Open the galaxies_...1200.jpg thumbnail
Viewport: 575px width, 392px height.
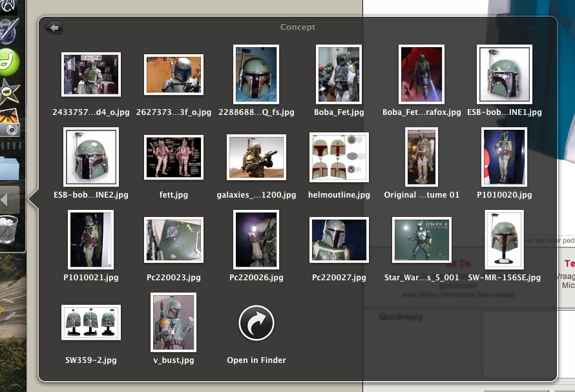tap(256, 157)
